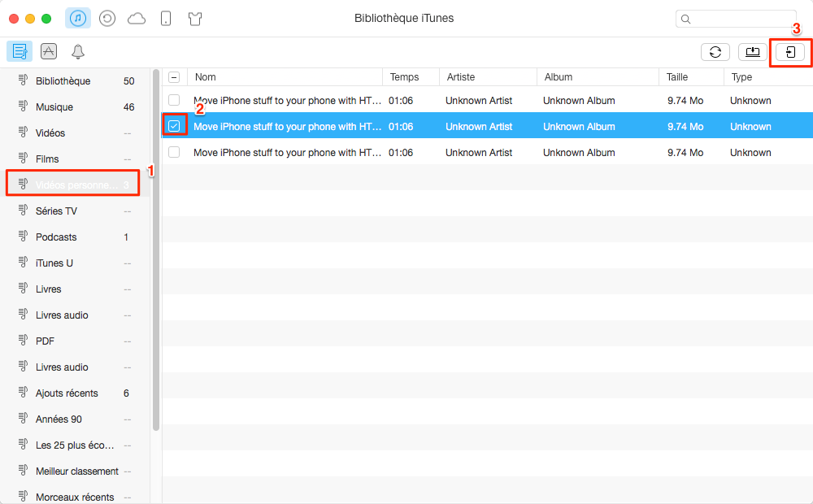Check the first video row checkbox
The width and height of the screenshot is (813, 504).
(174, 100)
